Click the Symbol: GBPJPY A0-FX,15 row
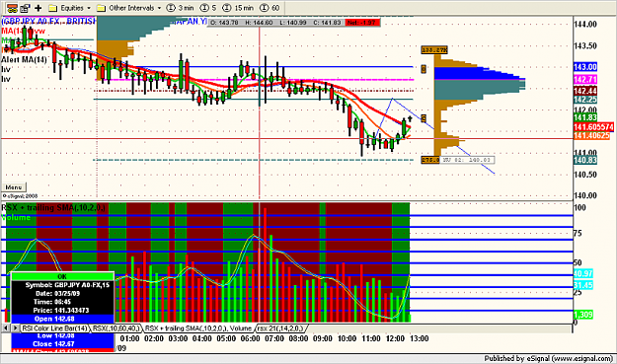Viewport: 617px width, 364px height. (x=62, y=285)
